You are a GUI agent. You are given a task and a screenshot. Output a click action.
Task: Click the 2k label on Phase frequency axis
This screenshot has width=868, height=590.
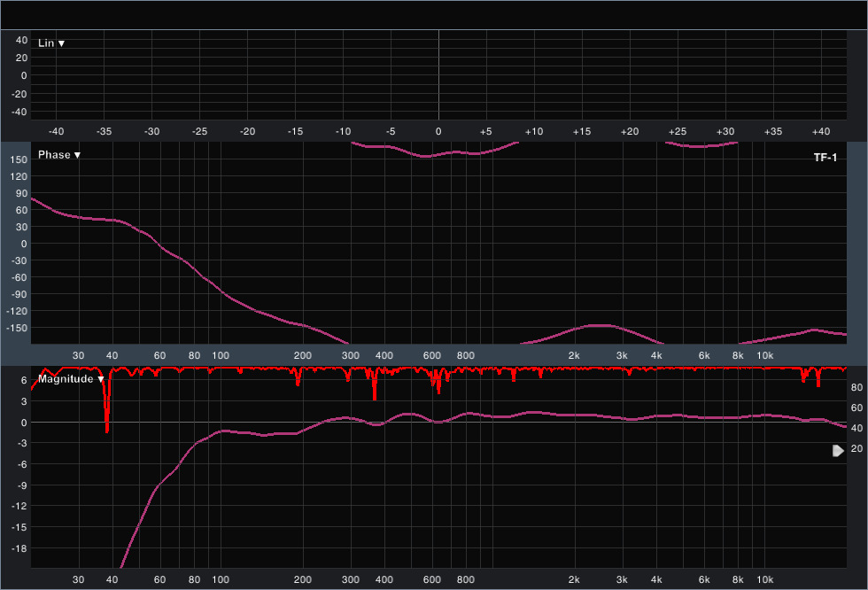tap(574, 355)
